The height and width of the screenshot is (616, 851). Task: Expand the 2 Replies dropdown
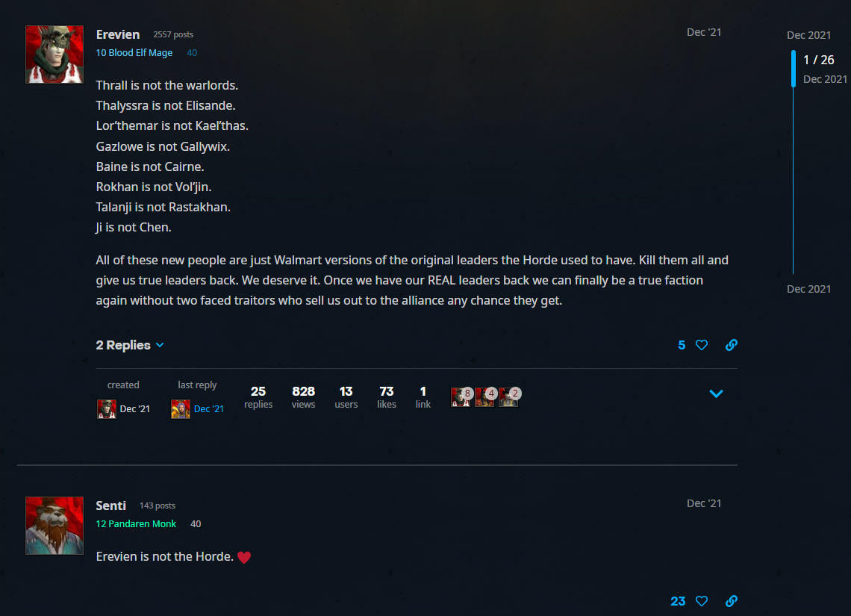click(130, 345)
